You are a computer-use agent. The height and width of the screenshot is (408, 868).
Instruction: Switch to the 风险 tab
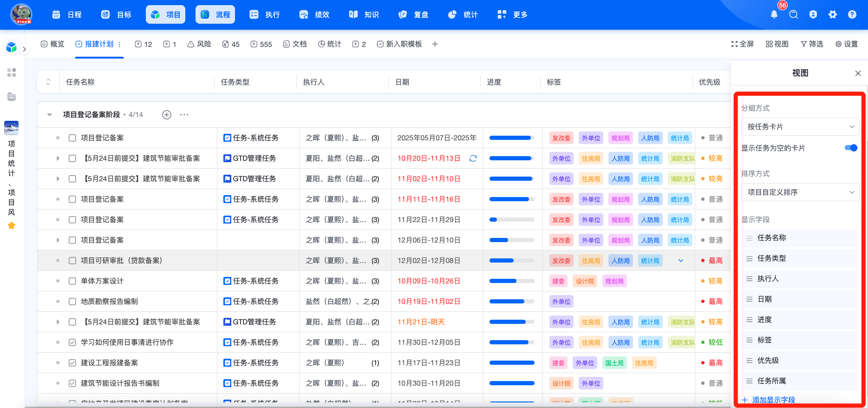point(199,44)
